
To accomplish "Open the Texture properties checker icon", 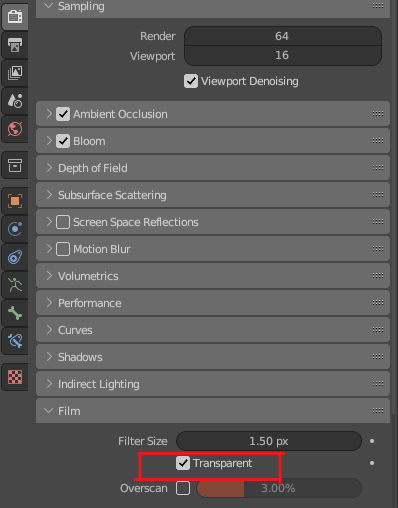I will [15, 377].
